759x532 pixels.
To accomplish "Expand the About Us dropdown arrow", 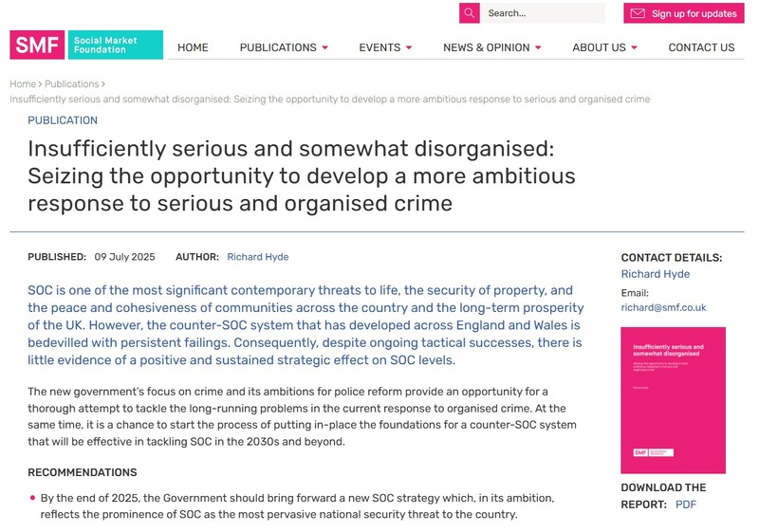I will click(634, 47).
